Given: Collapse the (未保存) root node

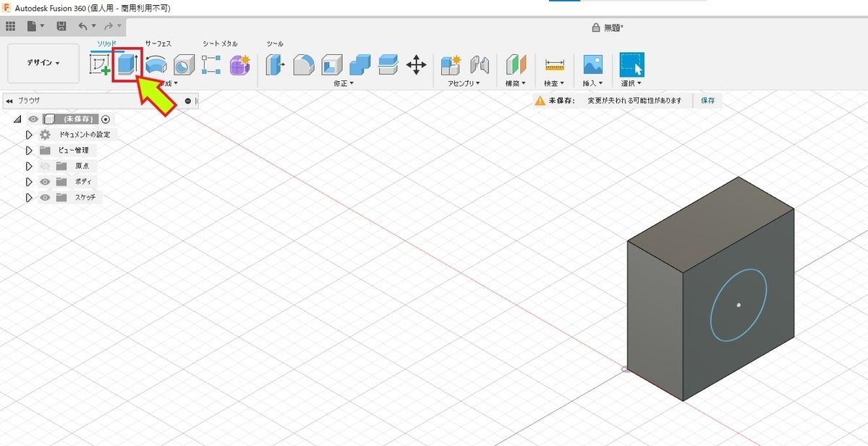Looking at the screenshot, I should (17, 119).
